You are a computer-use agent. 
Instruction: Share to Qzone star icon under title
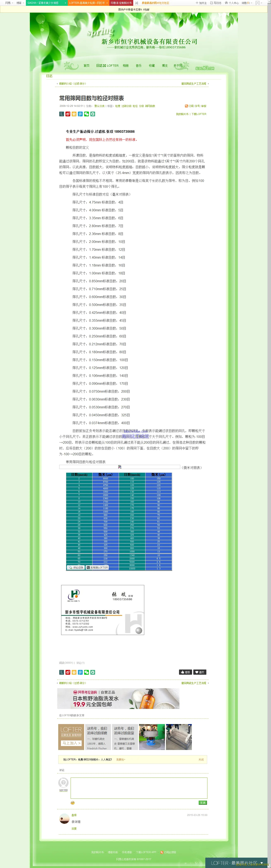(74, 114)
